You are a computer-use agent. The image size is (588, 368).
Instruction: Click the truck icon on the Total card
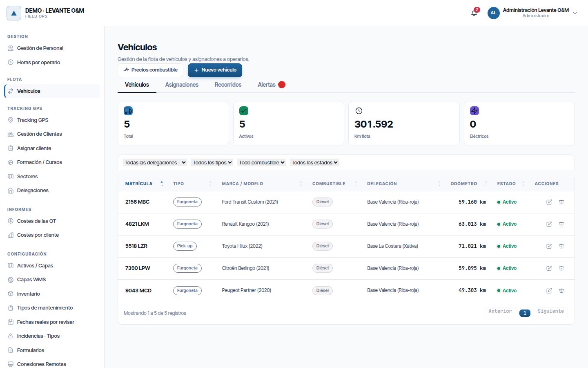128,111
